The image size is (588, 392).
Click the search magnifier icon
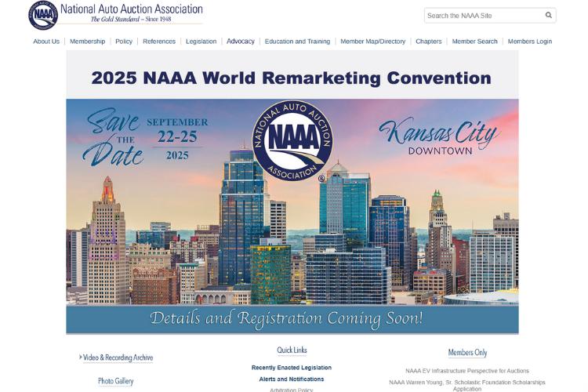548,15
